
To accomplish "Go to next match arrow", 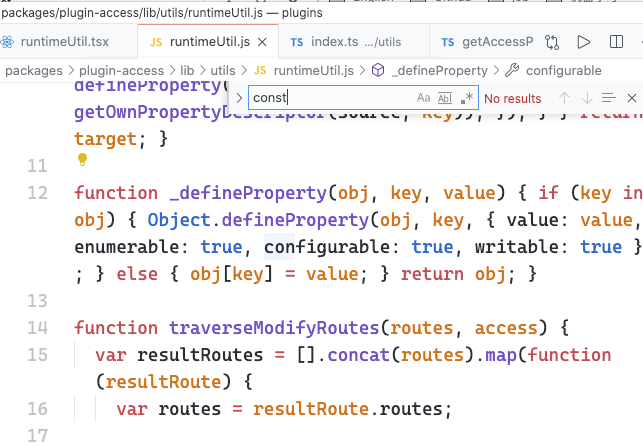I will pos(587,98).
